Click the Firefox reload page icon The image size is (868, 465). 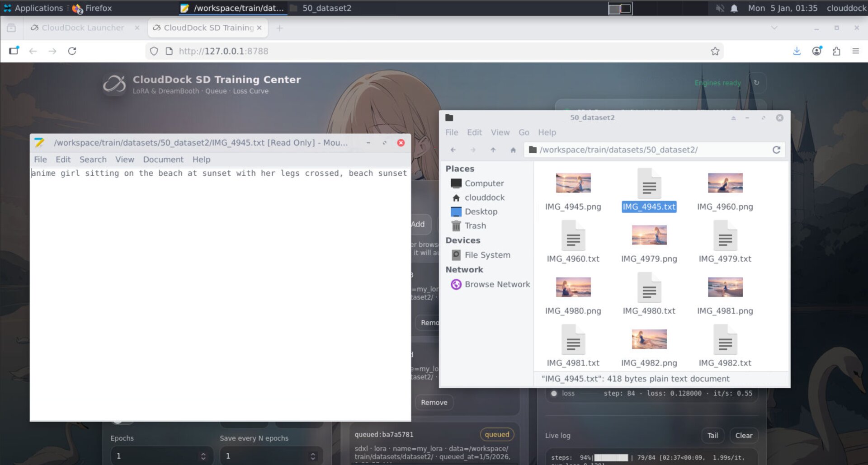point(72,51)
